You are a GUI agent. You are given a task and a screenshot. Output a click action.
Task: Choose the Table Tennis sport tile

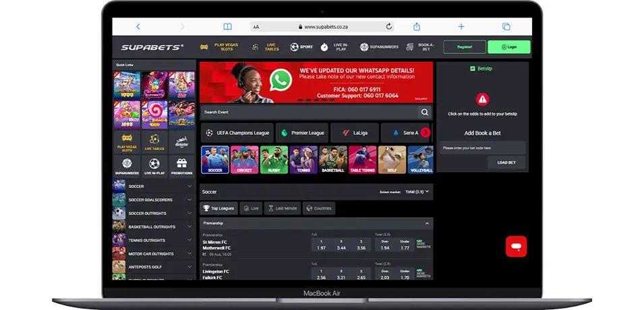click(363, 160)
